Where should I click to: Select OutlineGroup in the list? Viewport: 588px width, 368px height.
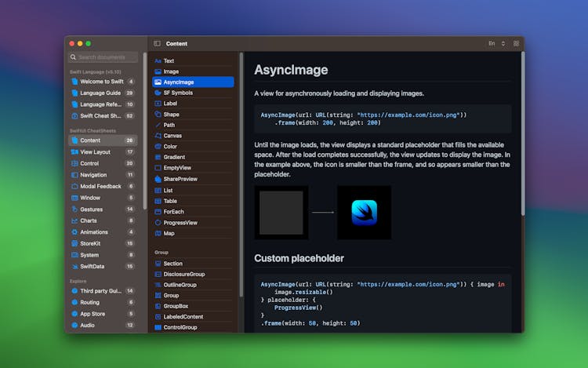coord(180,285)
